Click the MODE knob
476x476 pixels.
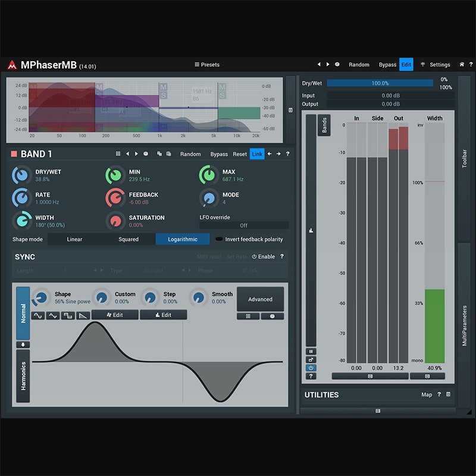209,198
